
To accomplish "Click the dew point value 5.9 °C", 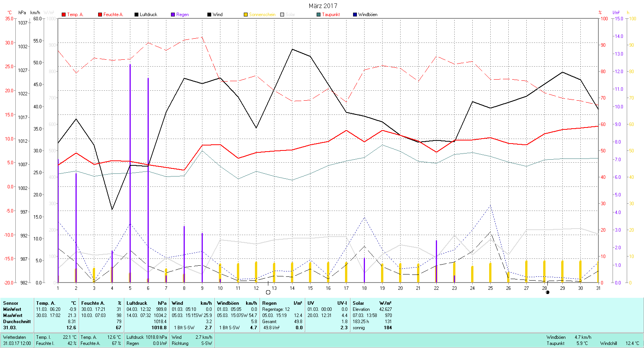I will [582, 343].
